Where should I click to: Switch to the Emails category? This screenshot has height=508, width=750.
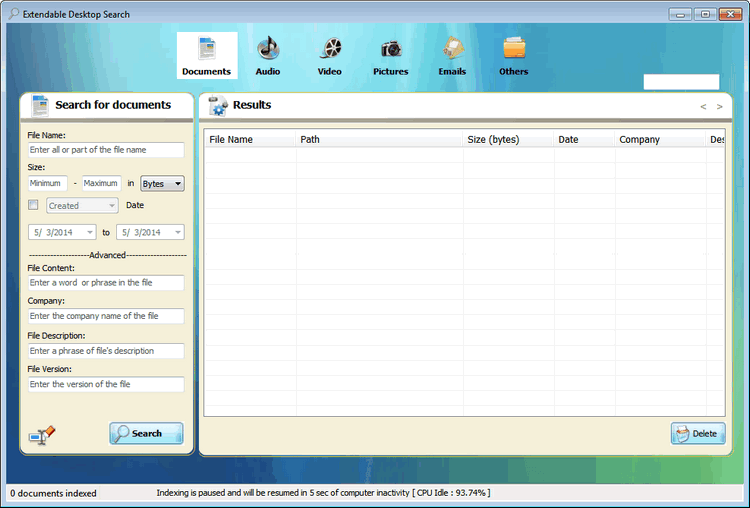452,55
